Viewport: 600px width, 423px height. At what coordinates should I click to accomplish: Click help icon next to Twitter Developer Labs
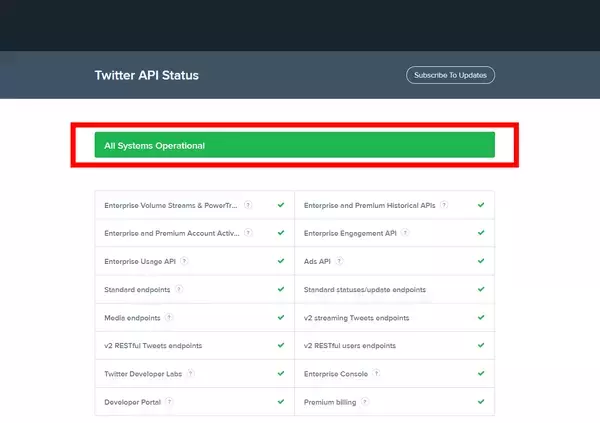click(190, 373)
